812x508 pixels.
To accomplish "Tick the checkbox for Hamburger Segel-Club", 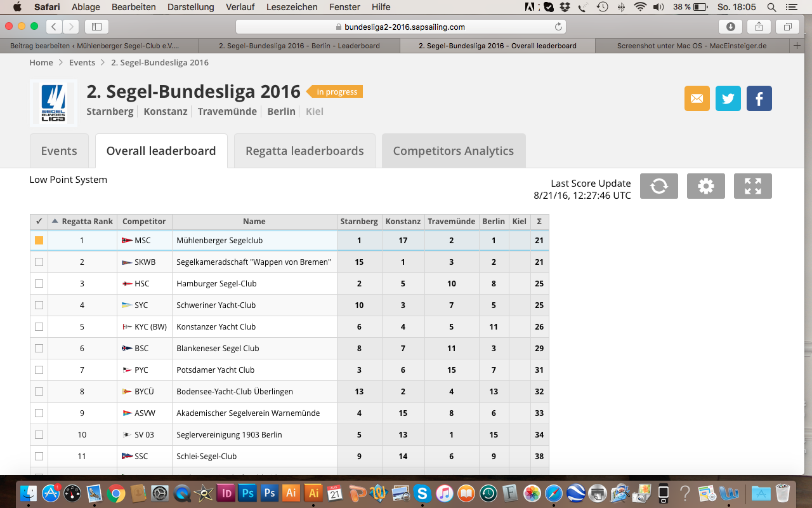I will point(39,284).
